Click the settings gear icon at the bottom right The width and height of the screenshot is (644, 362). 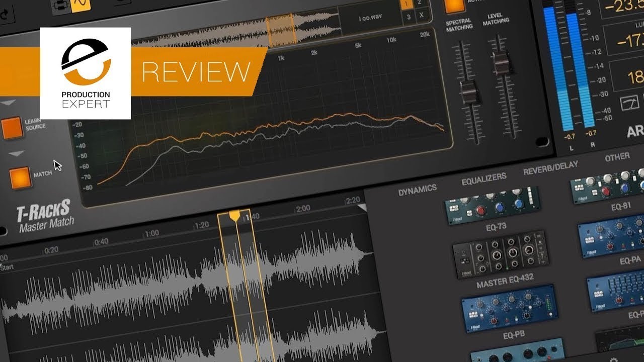coord(613,359)
